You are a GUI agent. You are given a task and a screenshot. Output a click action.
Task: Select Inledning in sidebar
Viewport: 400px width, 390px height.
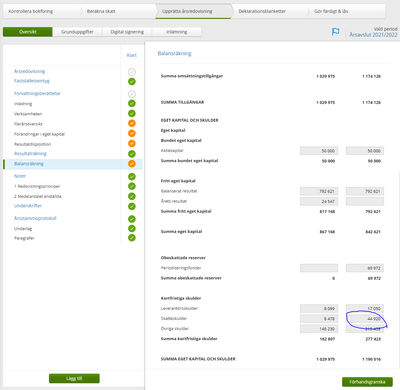point(23,104)
